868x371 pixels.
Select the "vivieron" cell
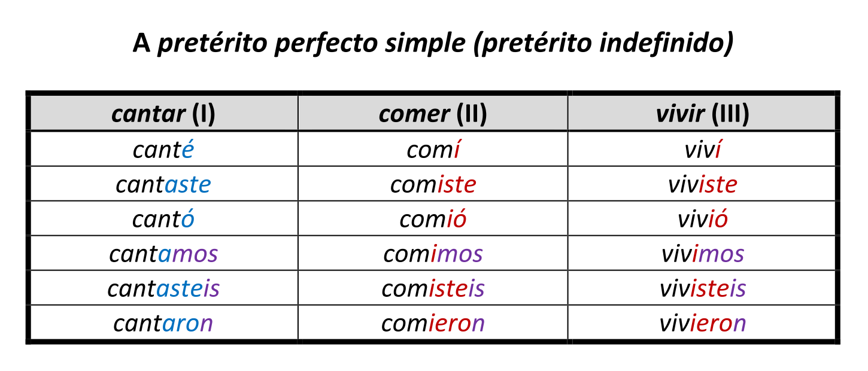click(702, 323)
